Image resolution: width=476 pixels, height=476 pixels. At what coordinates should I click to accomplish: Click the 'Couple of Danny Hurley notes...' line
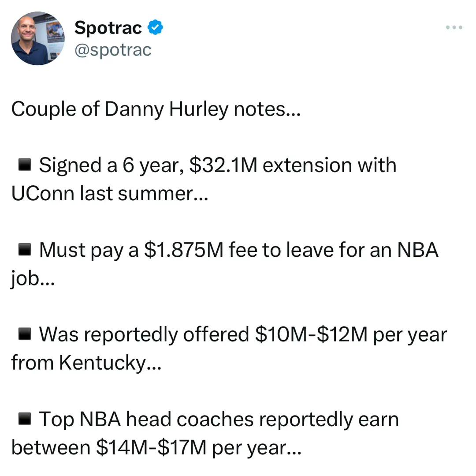click(156, 109)
